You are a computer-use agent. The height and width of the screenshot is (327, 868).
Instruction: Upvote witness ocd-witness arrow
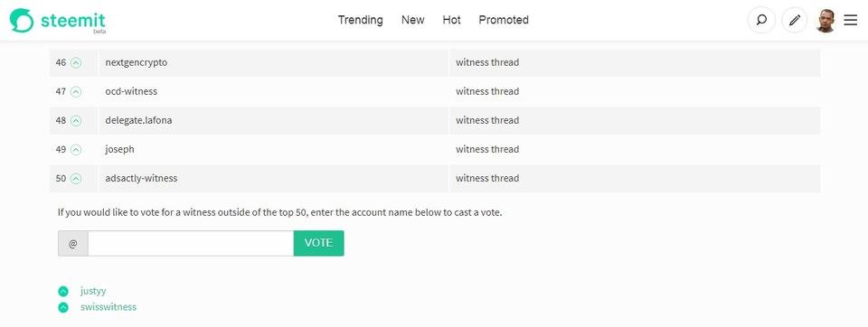click(76, 91)
